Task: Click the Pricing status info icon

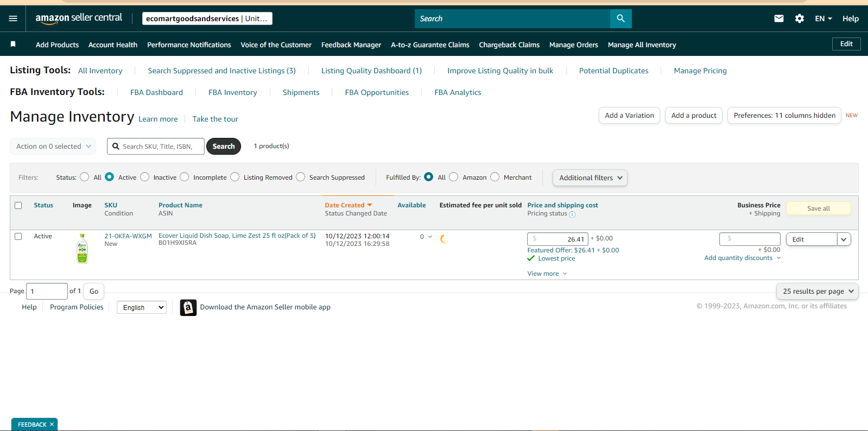Action: pyautogui.click(x=572, y=214)
